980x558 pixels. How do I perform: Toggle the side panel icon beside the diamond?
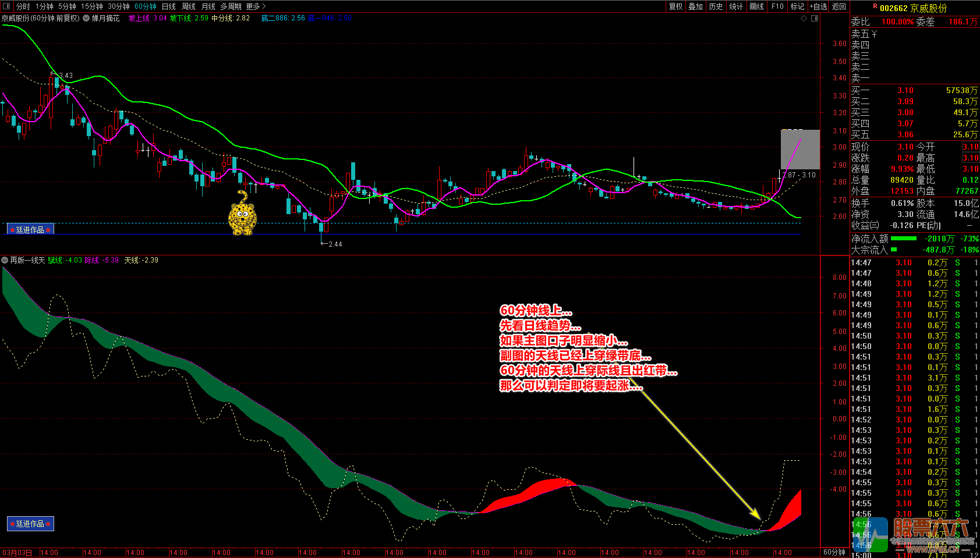[x=815, y=18]
